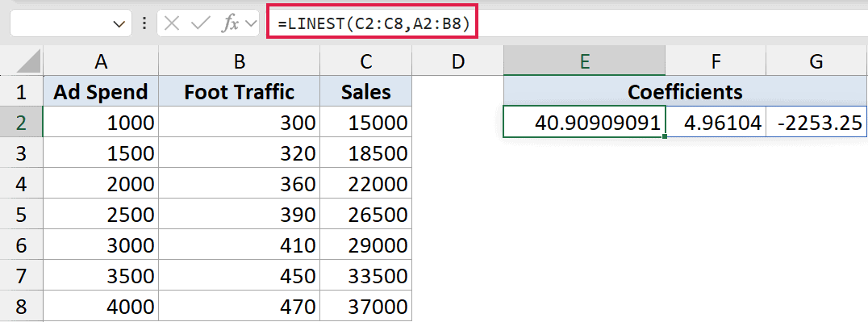This screenshot has width=868, height=322.
Task: Select Ad Spend cell with value 2500
Action: (x=101, y=214)
